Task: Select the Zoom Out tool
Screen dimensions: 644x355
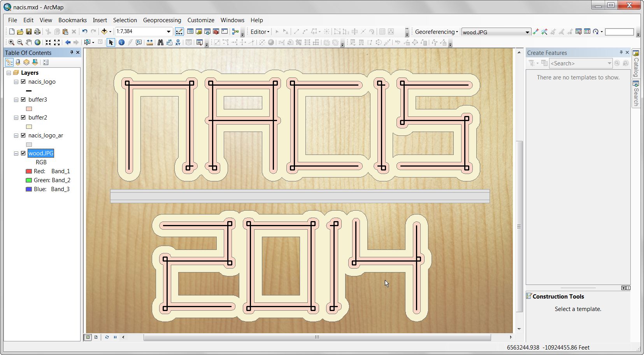Action: point(20,42)
